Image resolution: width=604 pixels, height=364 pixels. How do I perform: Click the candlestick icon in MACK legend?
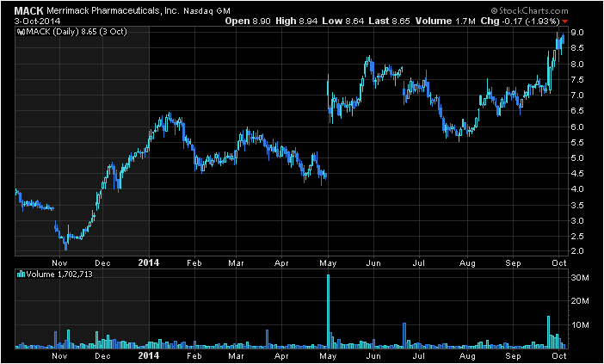coord(22,32)
